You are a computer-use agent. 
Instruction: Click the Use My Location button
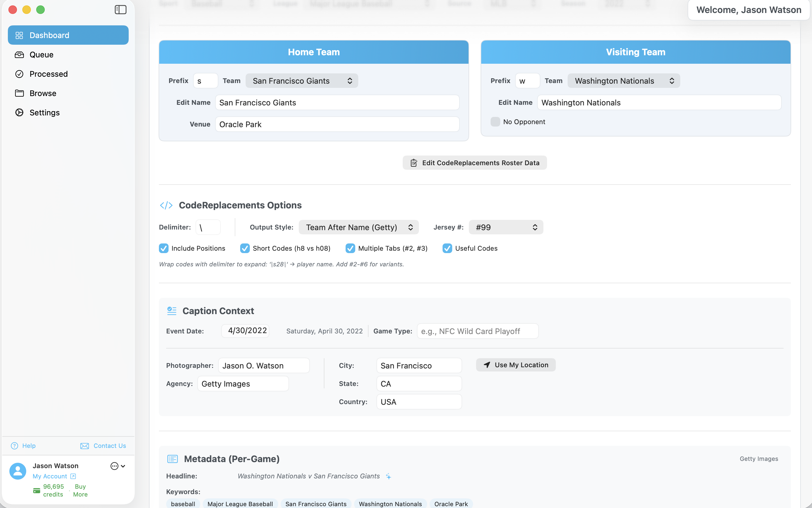[x=515, y=365]
